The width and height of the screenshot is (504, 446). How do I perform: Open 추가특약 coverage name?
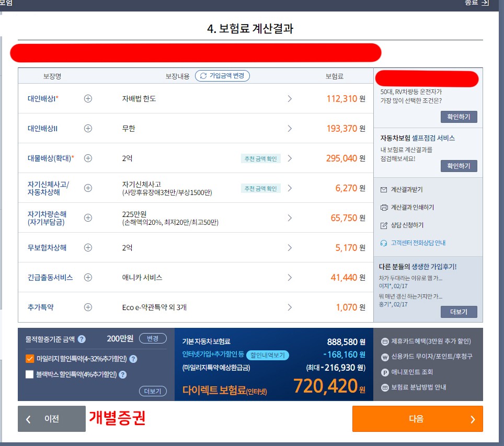(40, 307)
